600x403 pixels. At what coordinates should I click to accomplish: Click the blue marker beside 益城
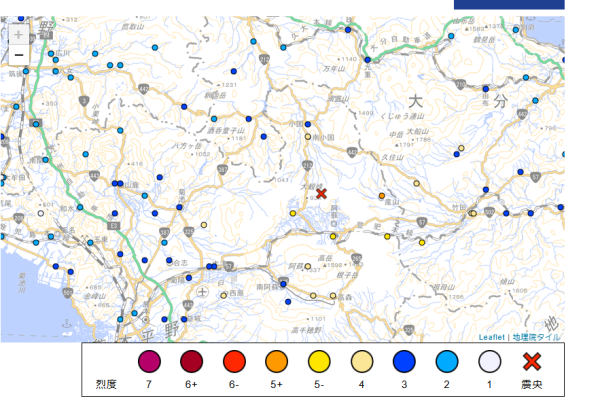click(x=184, y=319)
